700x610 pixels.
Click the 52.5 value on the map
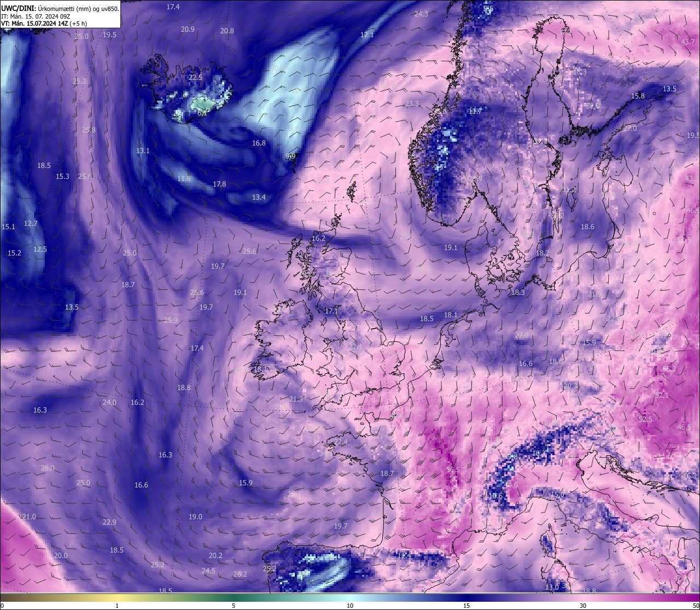(x=645, y=419)
